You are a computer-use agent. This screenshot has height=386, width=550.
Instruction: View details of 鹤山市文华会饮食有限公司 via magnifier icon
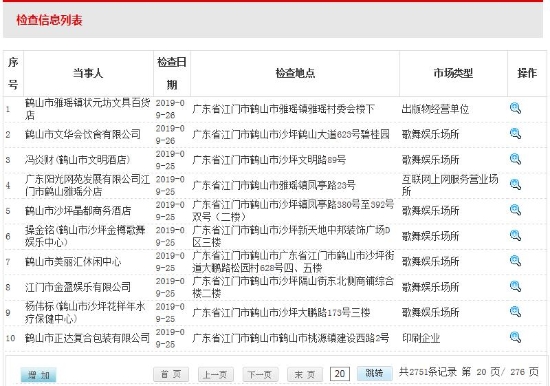[515, 133]
